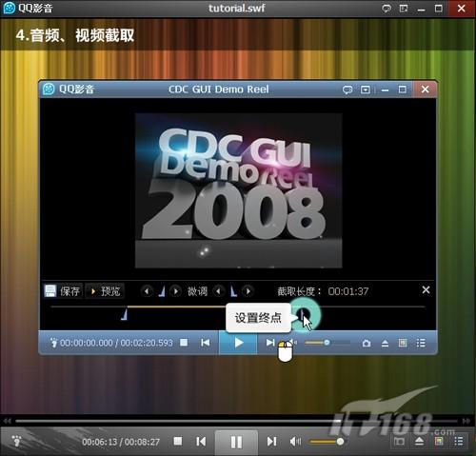Click play in the inner demo player

point(238,343)
